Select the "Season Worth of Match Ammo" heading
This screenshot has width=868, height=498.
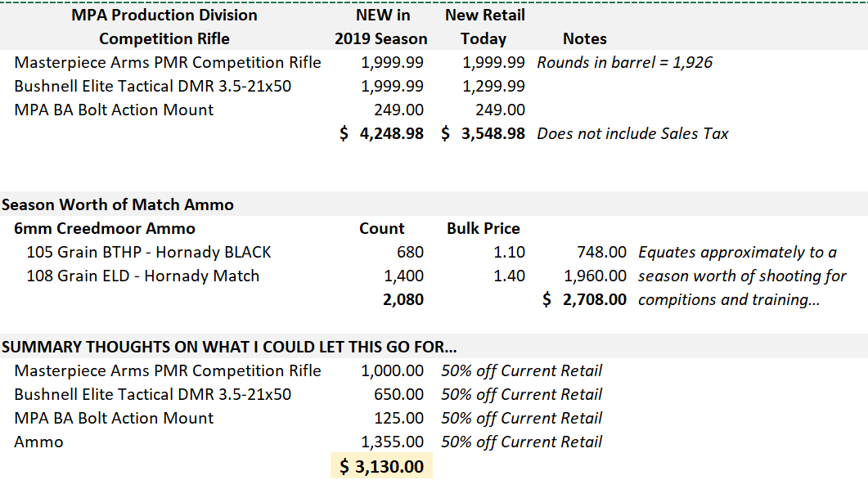coord(117,204)
